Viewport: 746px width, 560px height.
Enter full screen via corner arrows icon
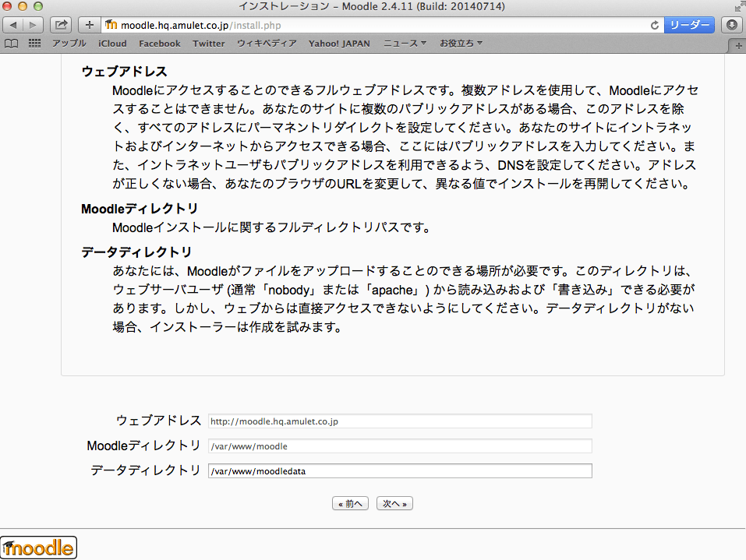pyautogui.click(x=739, y=6)
